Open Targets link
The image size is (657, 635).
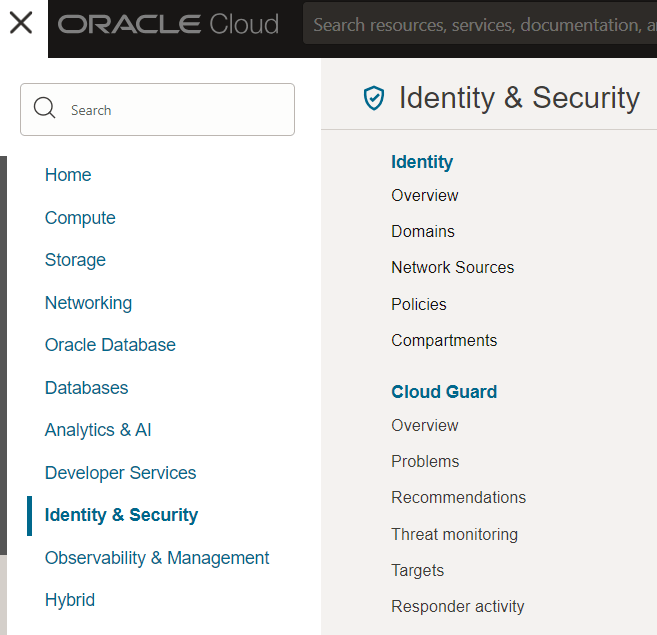pyautogui.click(x=417, y=570)
